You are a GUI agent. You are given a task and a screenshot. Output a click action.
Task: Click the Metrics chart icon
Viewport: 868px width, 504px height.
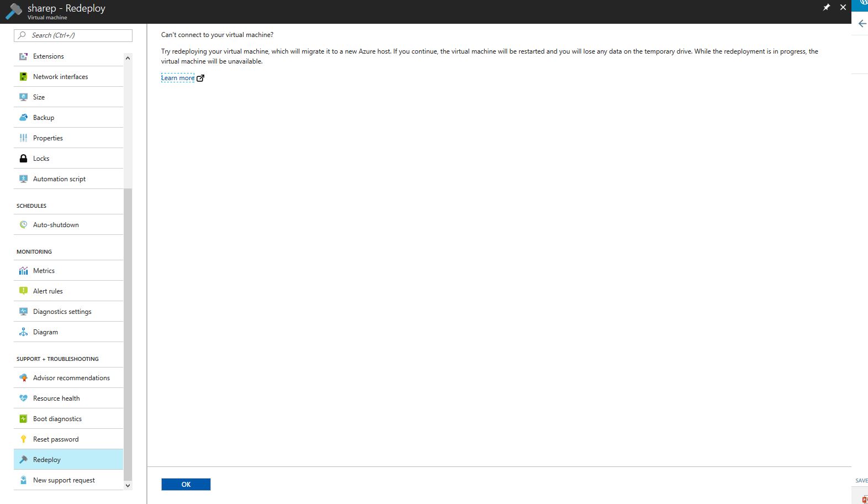[x=23, y=271]
